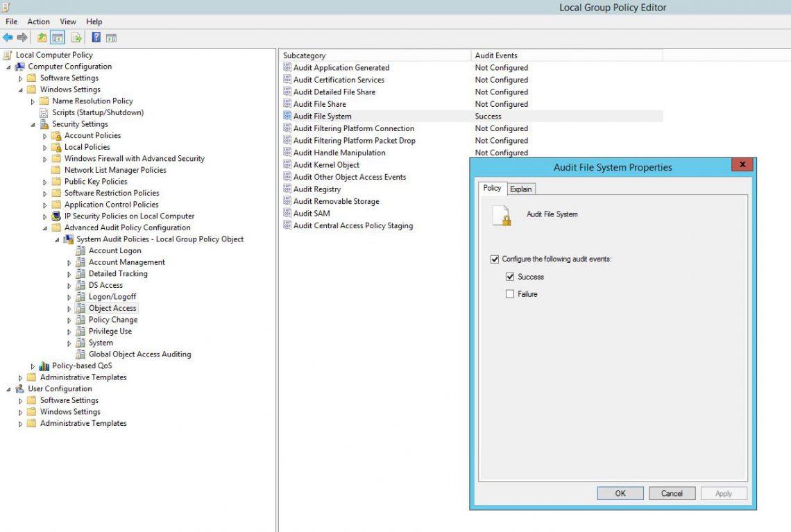Collapse the Security Settings tree node

pos(33,124)
